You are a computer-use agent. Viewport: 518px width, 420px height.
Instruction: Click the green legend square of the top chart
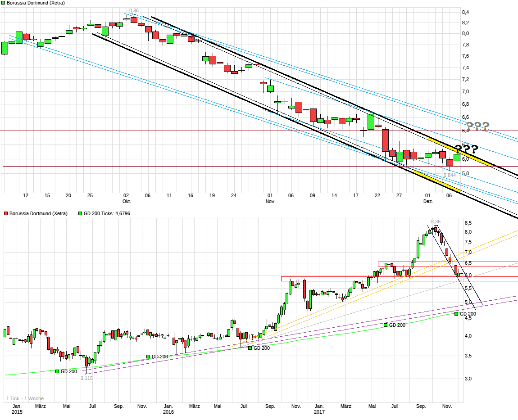tap(3, 3)
